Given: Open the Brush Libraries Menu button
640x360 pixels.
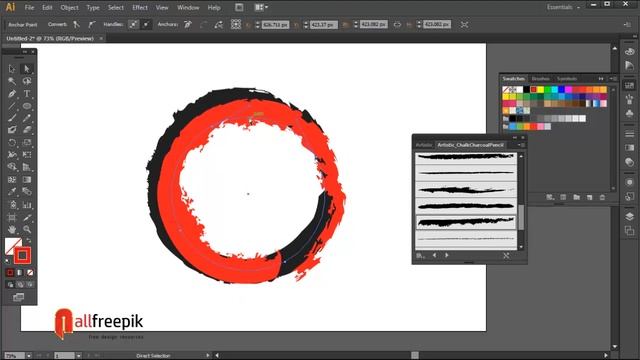Looking at the screenshot, I should click(x=420, y=256).
